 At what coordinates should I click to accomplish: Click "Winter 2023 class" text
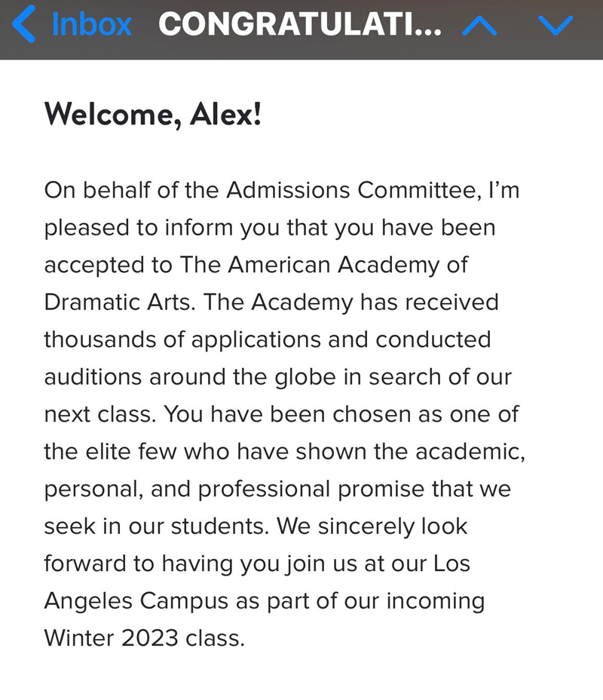tap(144, 638)
